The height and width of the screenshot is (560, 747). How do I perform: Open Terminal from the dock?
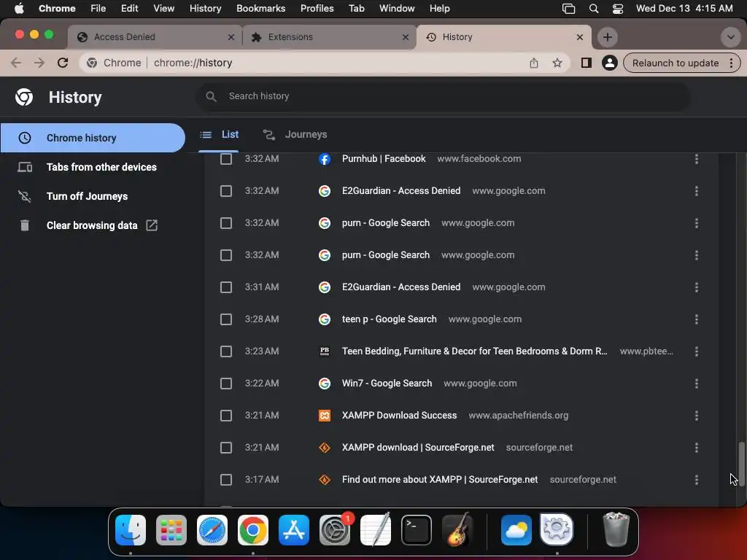click(417, 529)
